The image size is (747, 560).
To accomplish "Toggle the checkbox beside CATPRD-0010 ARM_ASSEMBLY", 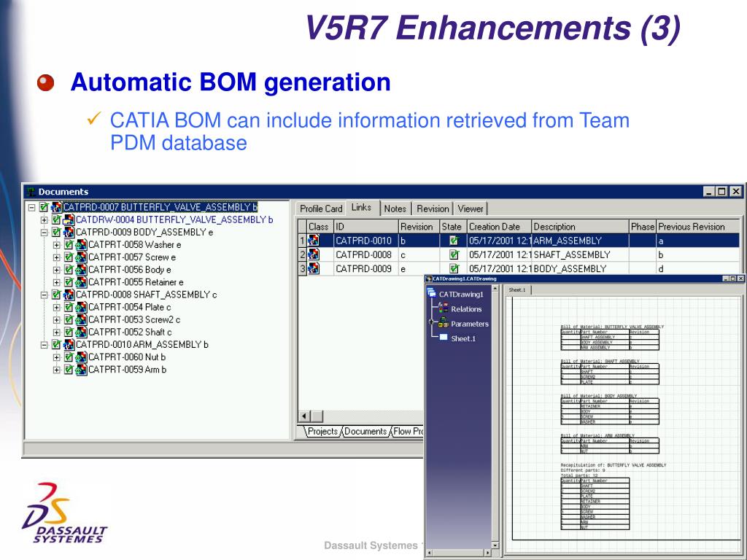I will [x=56, y=344].
